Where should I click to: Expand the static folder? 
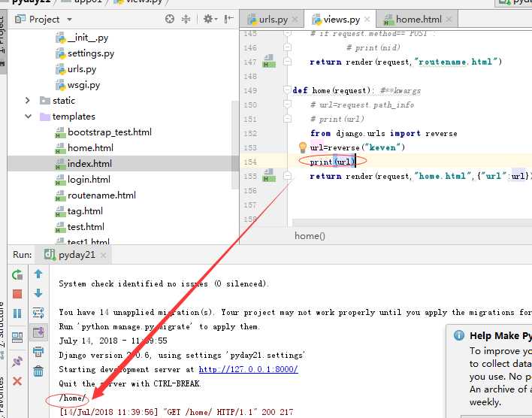click(28, 101)
